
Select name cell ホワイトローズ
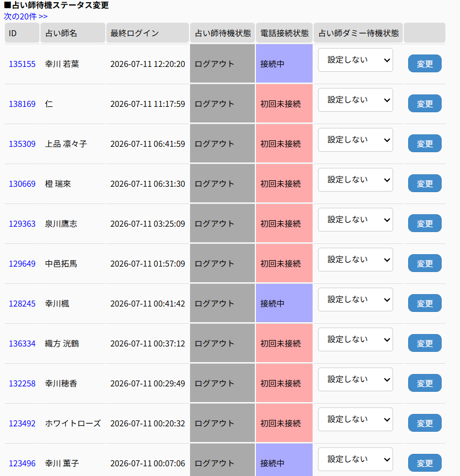coord(73,424)
